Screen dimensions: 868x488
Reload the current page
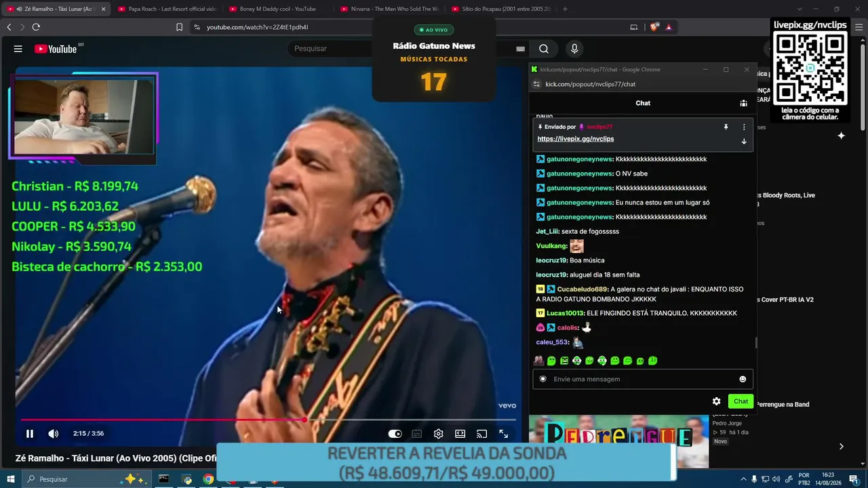pyautogui.click(x=36, y=27)
